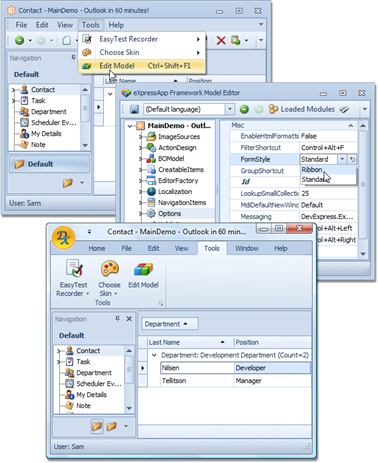Screen dimensions: 378x463
Task: Click the DX application button in ribbon window
Action: pyautogui.click(x=63, y=237)
